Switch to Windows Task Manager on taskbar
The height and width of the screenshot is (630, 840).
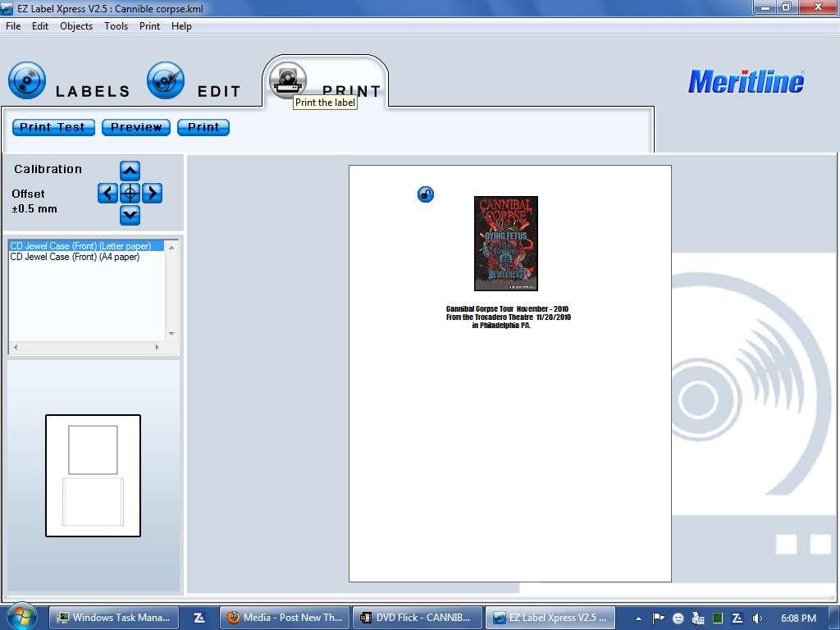[113, 618]
